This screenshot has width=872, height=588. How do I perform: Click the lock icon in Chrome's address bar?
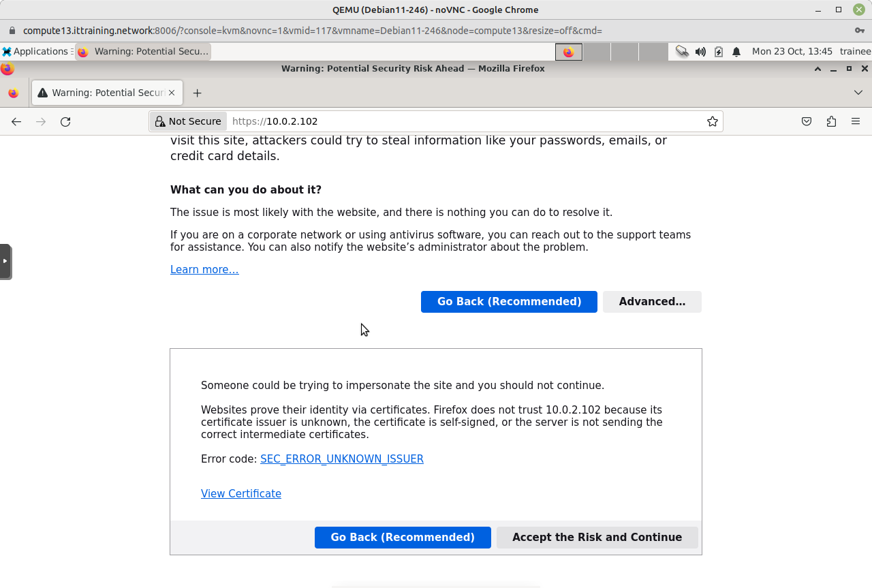pyautogui.click(x=12, y=31)
